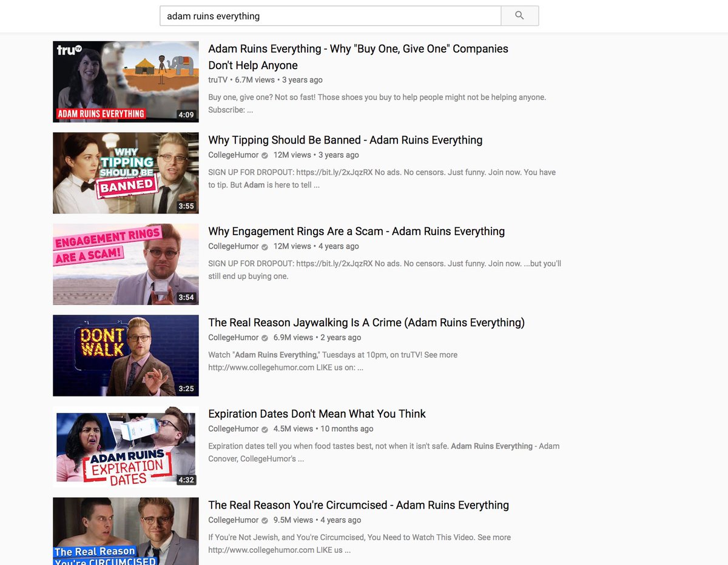The image size is (728, 565).
Task: Click description 'Buy one, give one? Not so fast!'
Action: click(377, 104)
